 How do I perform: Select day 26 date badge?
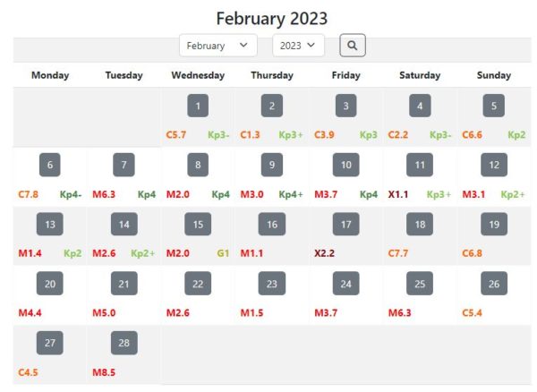click(493, 284)
